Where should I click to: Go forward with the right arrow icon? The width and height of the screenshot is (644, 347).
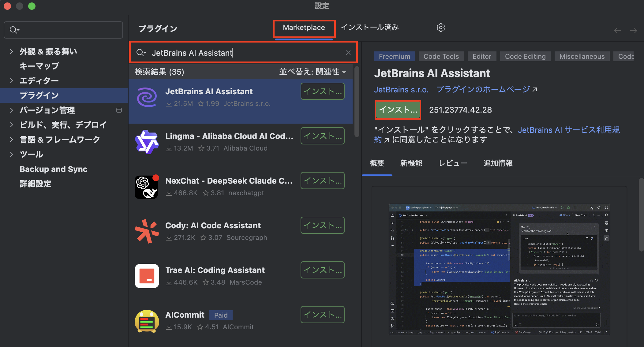(634, 31)
